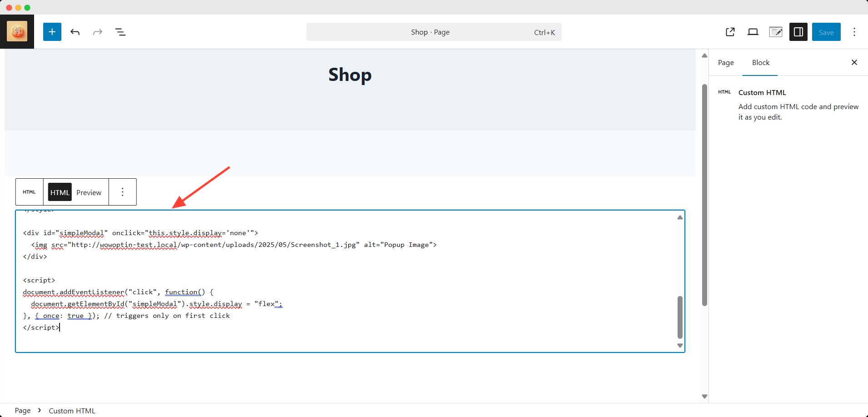Open block options three-dot menu
Screen dimensions: 868x417
(122, 192)
